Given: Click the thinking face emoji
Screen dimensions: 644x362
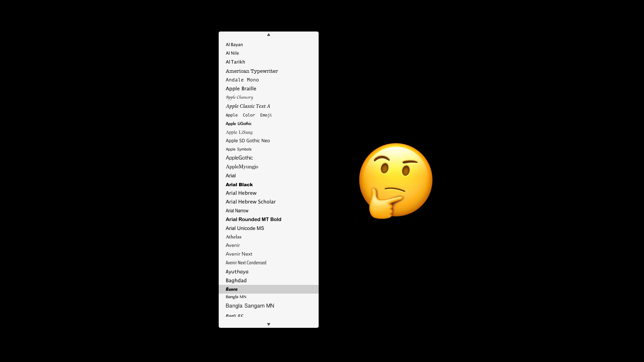Looking at the screenshot, I should pyautogui.click(x=396, y=181).
